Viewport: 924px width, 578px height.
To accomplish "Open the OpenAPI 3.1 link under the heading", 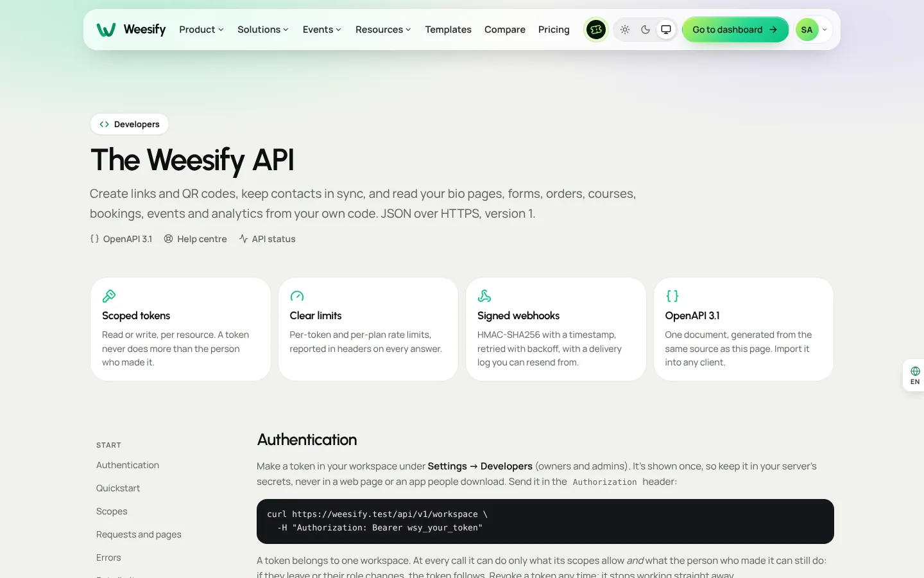I will click(121, 239).
